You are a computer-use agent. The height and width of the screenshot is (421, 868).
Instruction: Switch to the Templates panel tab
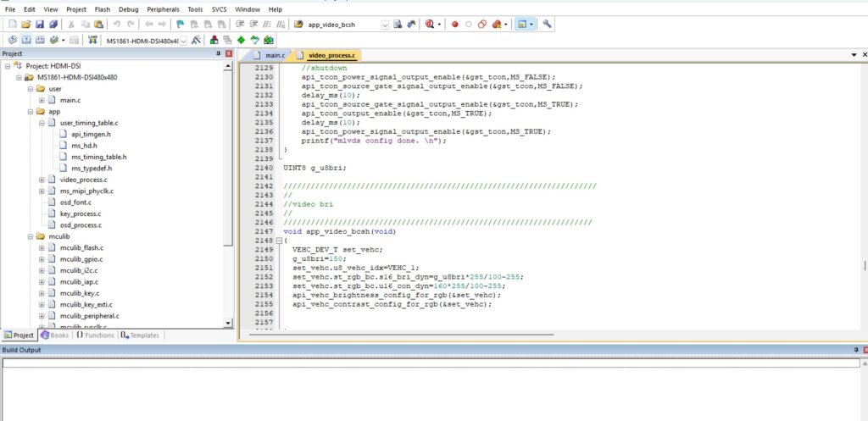(x=141, y=335)
